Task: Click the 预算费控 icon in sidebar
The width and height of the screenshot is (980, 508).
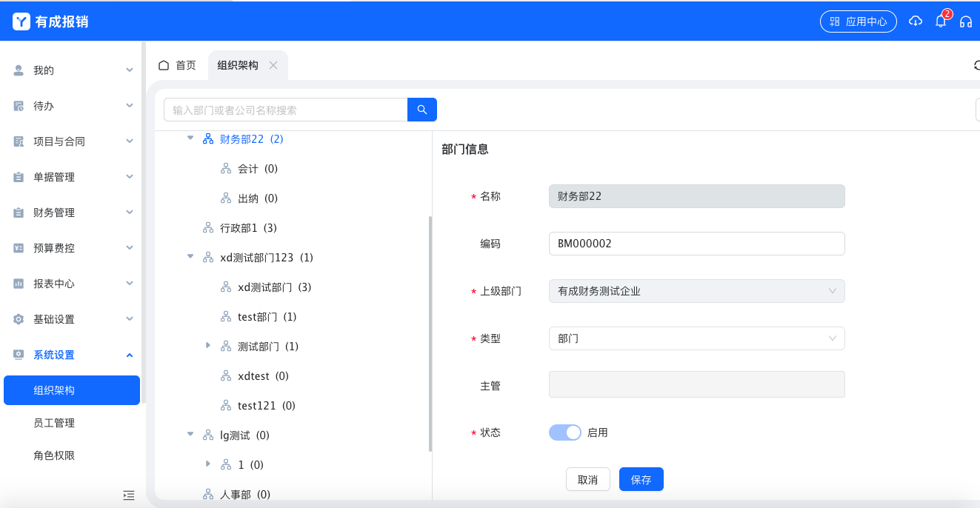Action: (x=19, y=248)
